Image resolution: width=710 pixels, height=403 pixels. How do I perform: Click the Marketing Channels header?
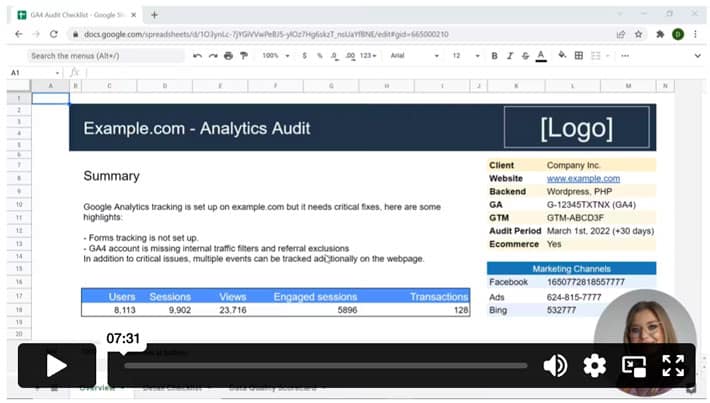click(571, 269)
